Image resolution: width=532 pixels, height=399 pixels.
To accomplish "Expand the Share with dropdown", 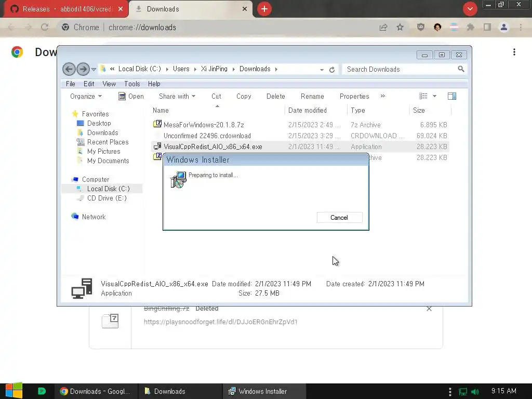I will click(177, 96).
